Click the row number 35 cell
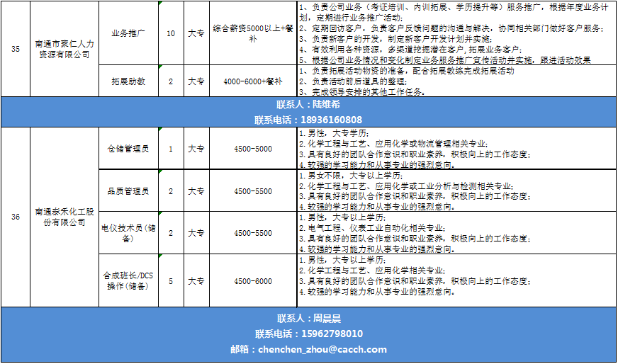 tap(16, 48)
